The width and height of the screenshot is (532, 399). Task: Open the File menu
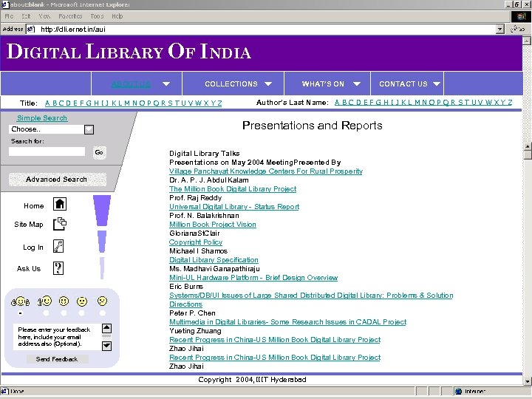pyautogui.click(x=9, y=16)
